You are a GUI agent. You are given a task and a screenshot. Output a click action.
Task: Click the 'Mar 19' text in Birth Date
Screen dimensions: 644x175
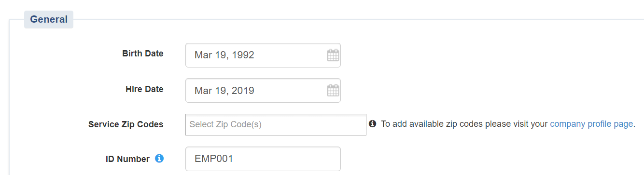(x=210, y=55)
